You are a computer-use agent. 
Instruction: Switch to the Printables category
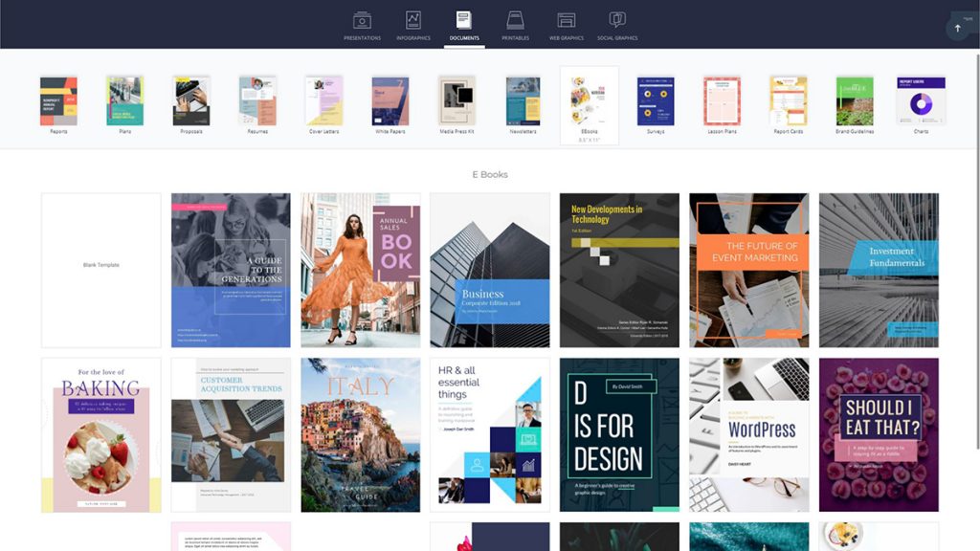coord(515,26)
